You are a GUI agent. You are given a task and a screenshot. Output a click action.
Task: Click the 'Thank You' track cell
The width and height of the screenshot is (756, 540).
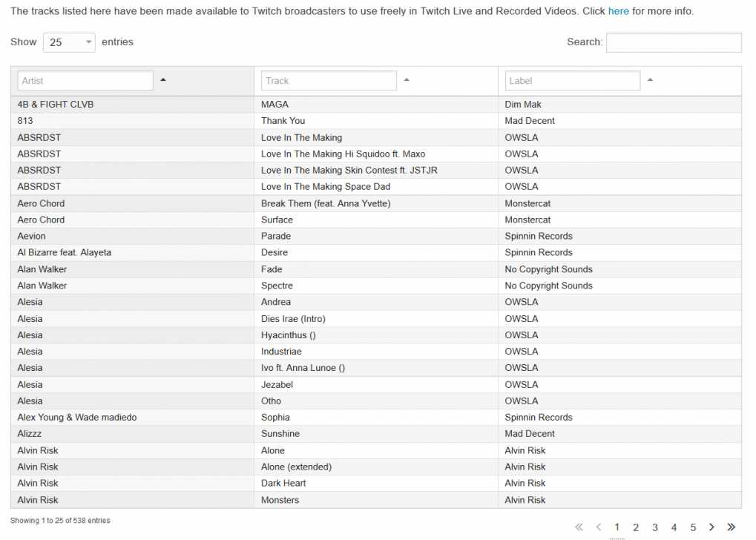(375, 121)
